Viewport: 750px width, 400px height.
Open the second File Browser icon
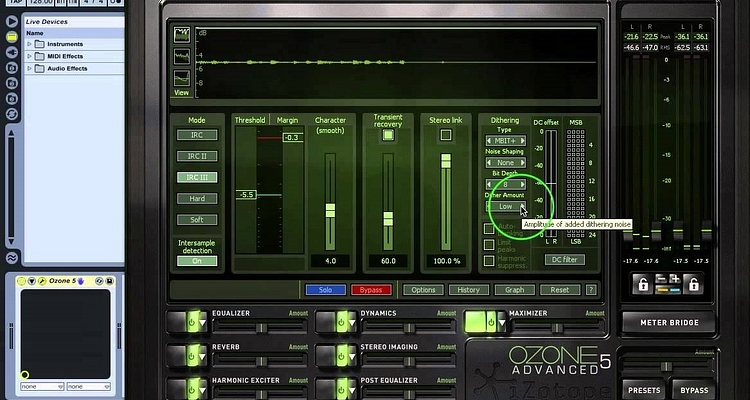pos(12,83)
